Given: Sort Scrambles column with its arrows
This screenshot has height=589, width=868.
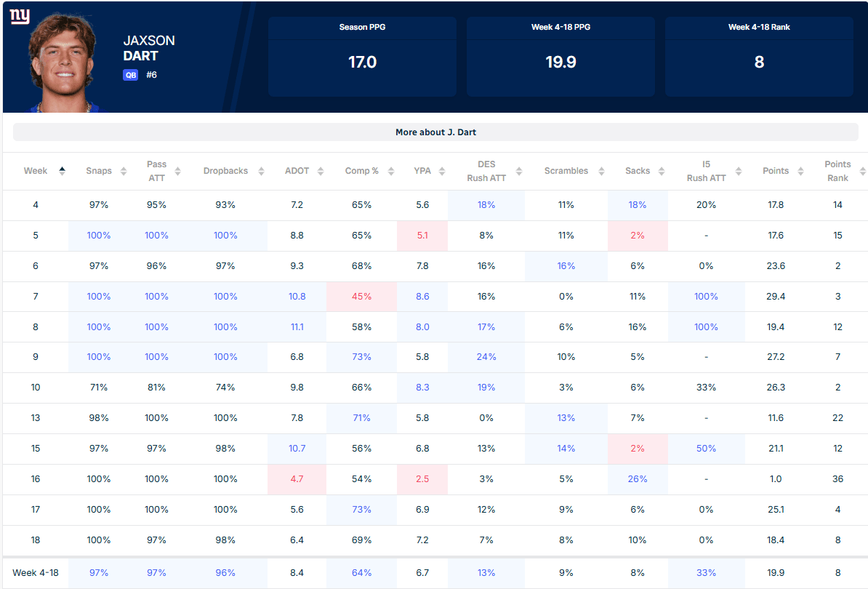Looking at the screenshot, I should (x=601, y=171).
